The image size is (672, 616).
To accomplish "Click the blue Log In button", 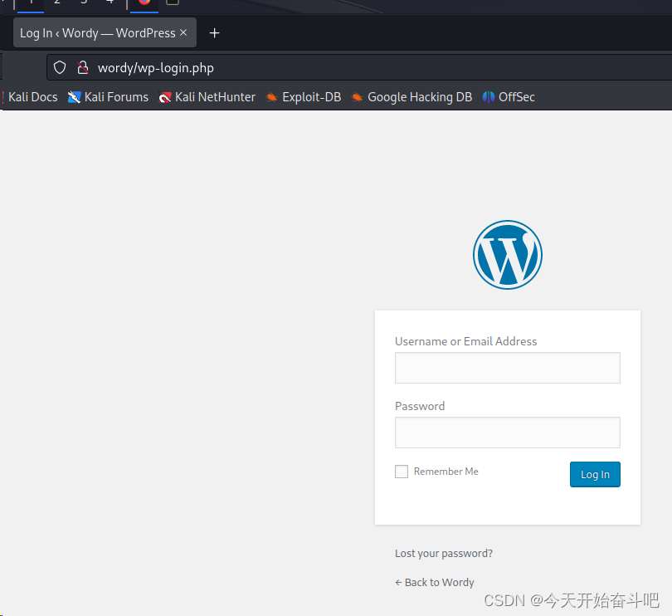I will pos(595,474).
